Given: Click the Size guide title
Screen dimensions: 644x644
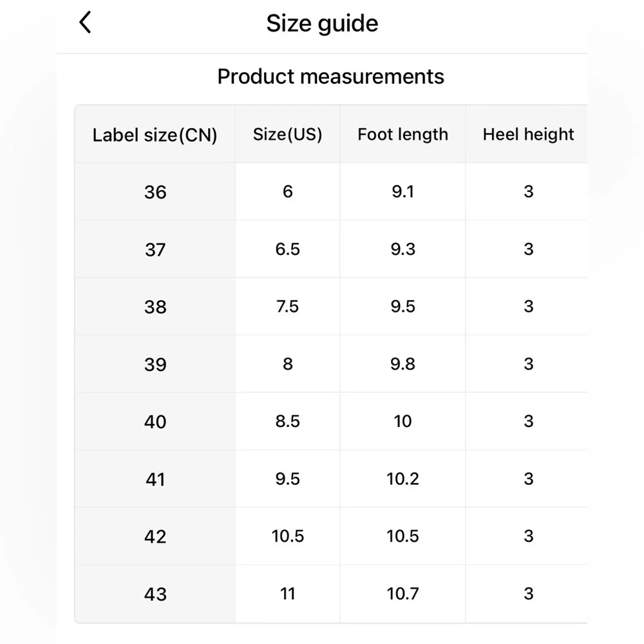Looking at the screenshot, I should (322, 24).
